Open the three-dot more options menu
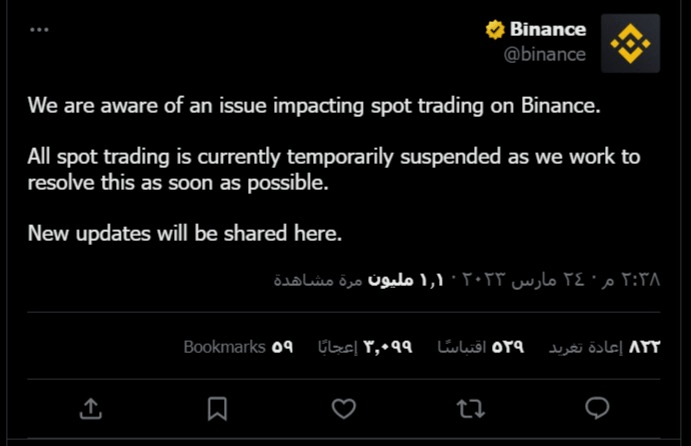 [39, 30]
